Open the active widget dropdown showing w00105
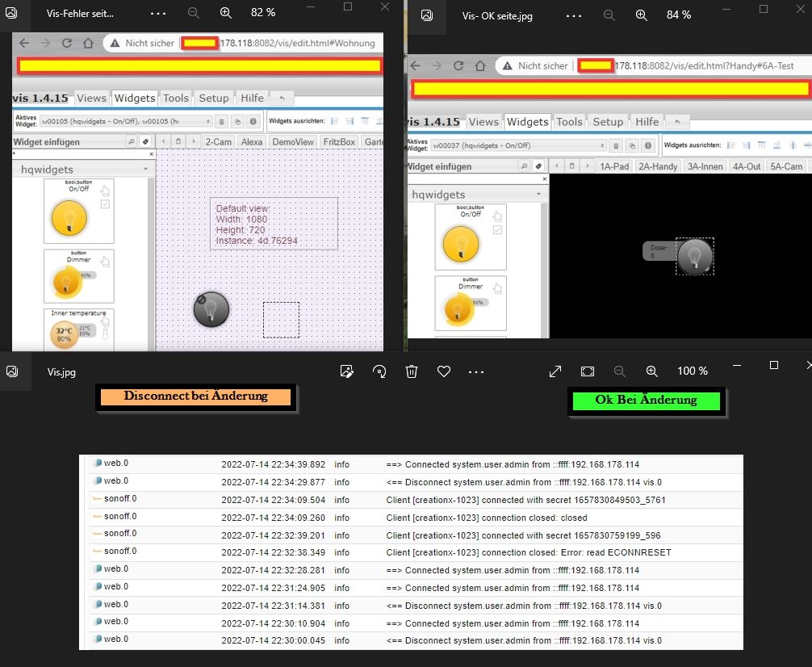This screenshot has height=667, width=812. 128,121
